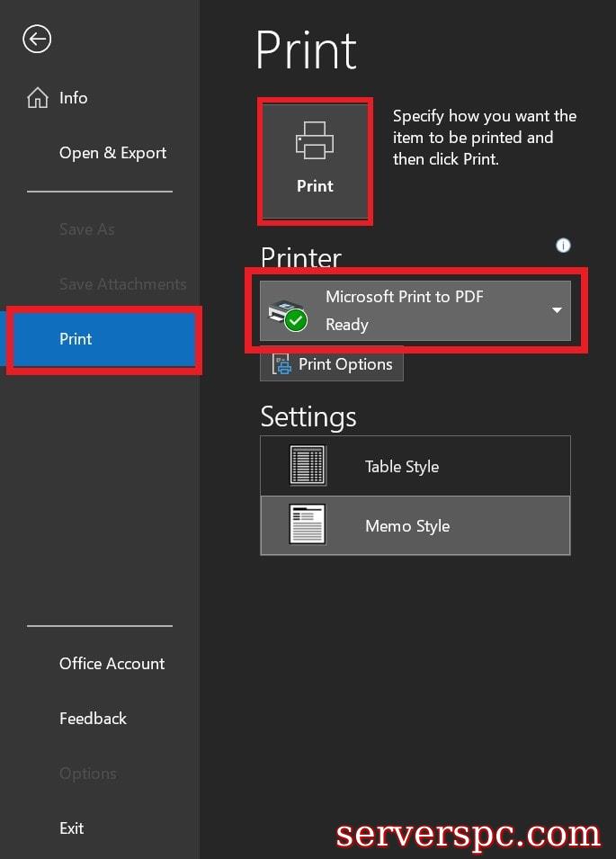This screenshot has width=616, height=859.
Task: Choose the Memo Style print setting label
Action: coord(407,526)
